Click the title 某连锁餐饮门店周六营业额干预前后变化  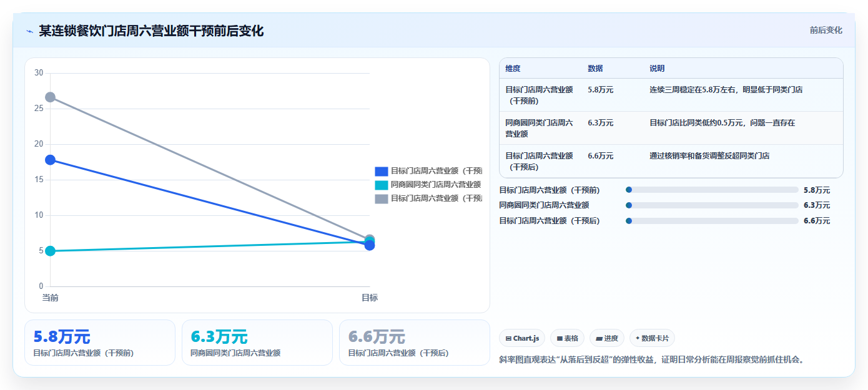coord(151,31)
